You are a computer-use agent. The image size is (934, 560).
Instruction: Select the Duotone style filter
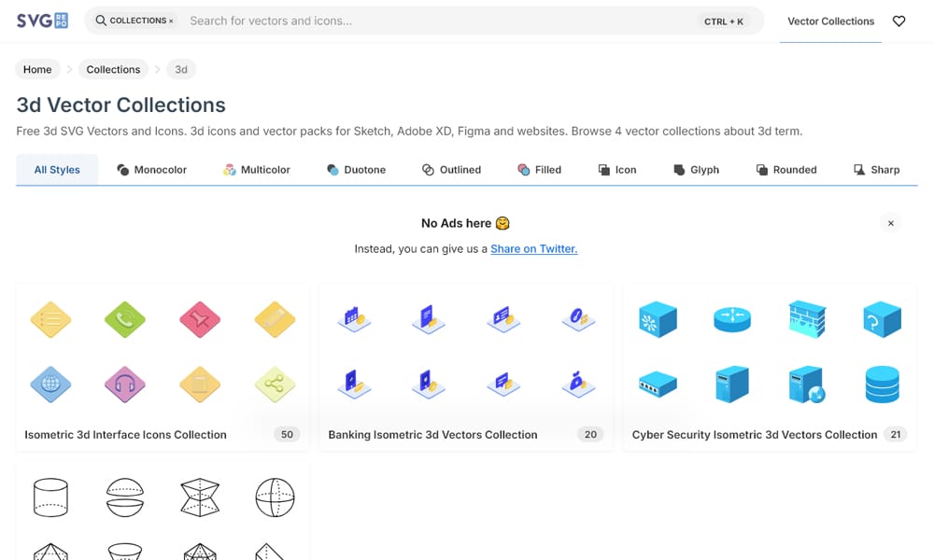click(x=358, y=170)
